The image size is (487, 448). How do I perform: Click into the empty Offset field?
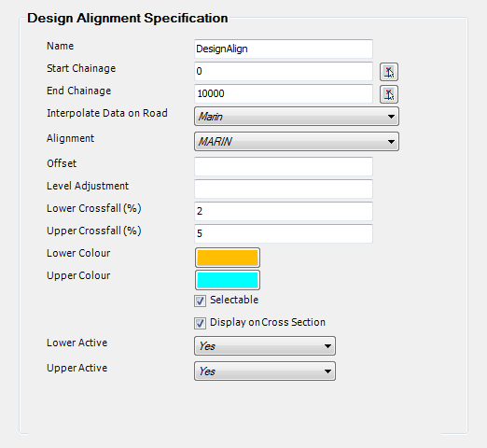point(284,166)
